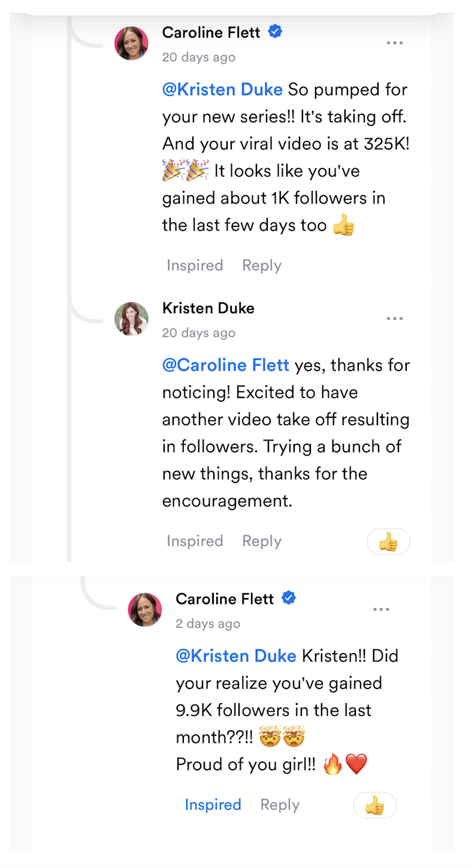Click Caroline Flett's avatar on the bottom comment
Viewport: 472px width, 868px height.
pyautogui.click(x=145, y=609)
